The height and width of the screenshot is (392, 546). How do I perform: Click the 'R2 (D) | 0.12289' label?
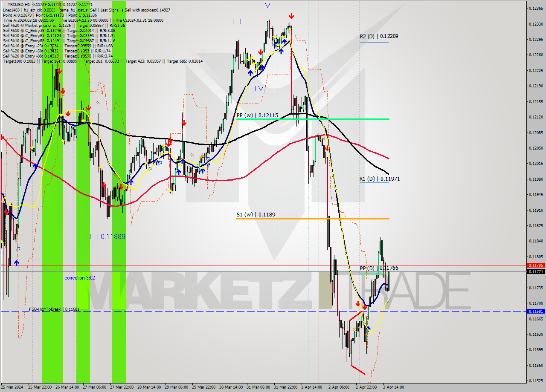pos(379,36)
